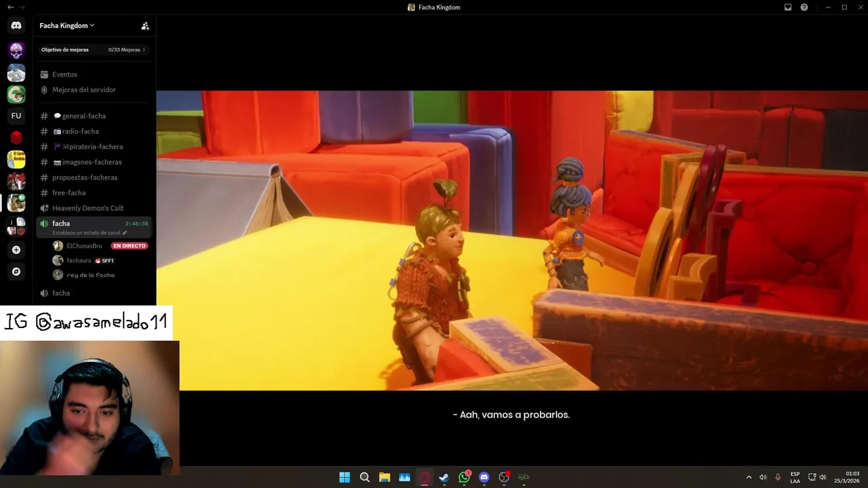Open the server folder icon above the plus
The image size is (868, 488).
point(16,226)
